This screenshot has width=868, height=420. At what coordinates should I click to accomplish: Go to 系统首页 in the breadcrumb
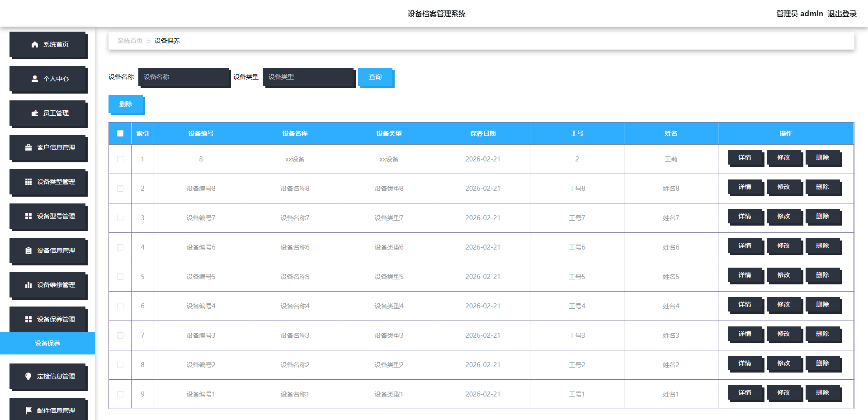(x=130, y=41)
